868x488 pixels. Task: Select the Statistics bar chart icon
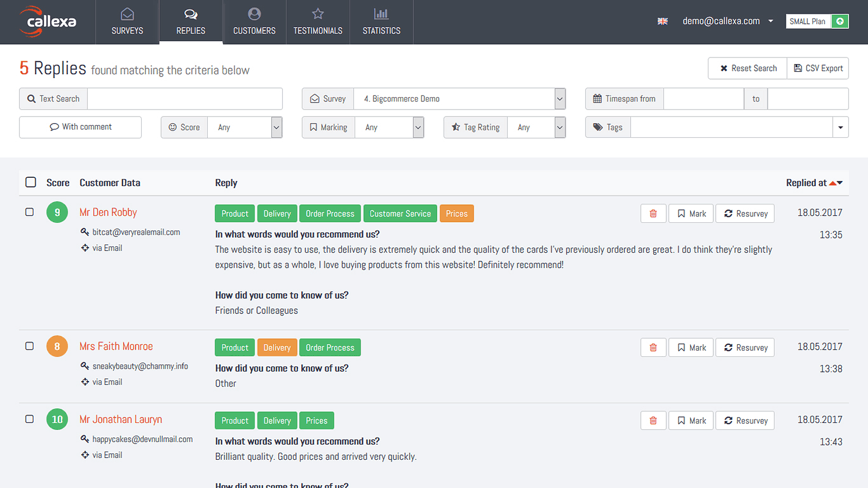point(381,14)
